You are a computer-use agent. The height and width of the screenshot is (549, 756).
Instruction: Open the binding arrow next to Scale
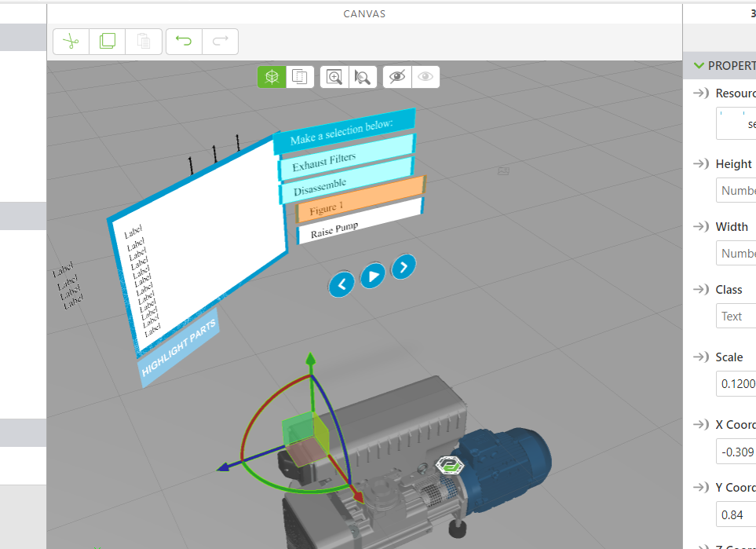coord(700,357)
